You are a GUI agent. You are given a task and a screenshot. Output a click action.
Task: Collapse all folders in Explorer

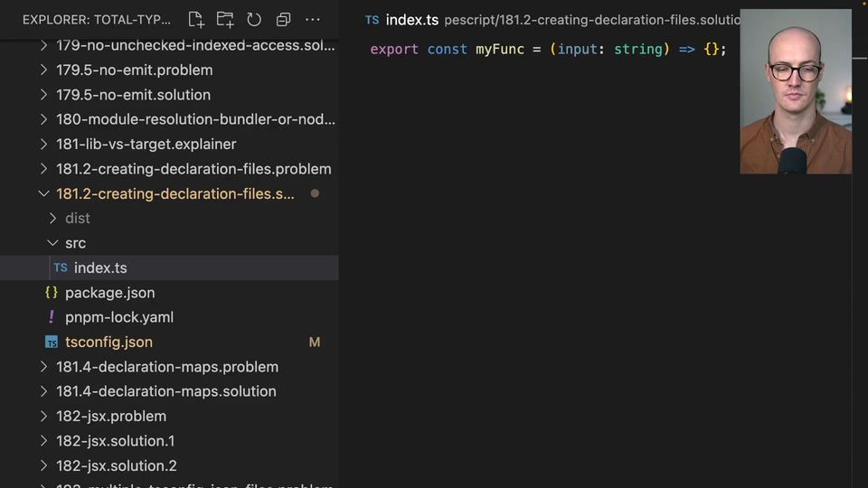click(283, 19)
